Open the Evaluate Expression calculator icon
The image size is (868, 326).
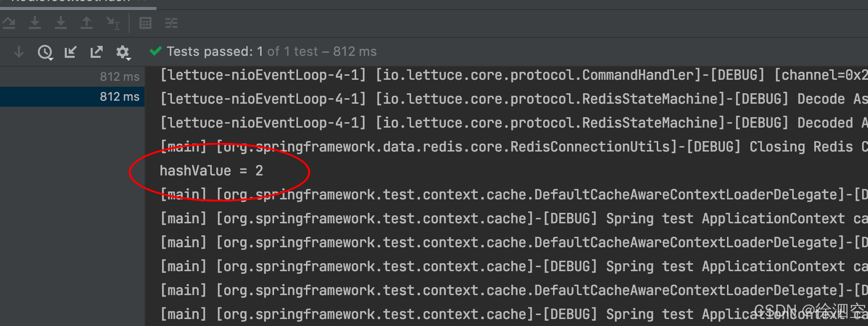coord(145,23)
